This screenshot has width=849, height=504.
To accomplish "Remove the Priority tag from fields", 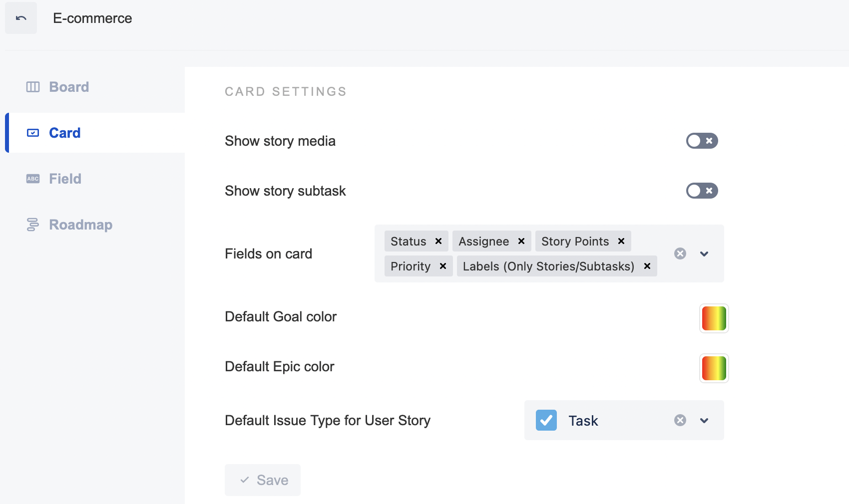I will (x=443, y=266).
